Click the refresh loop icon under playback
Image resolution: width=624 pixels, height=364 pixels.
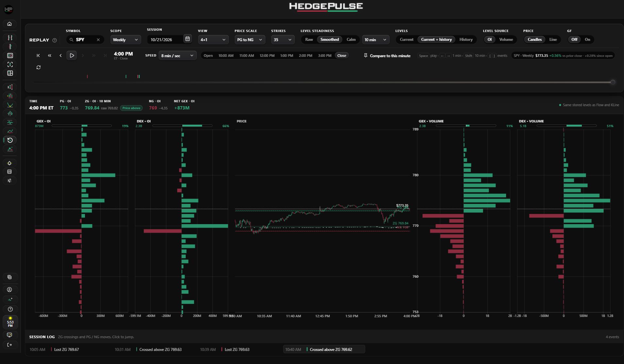39,67
